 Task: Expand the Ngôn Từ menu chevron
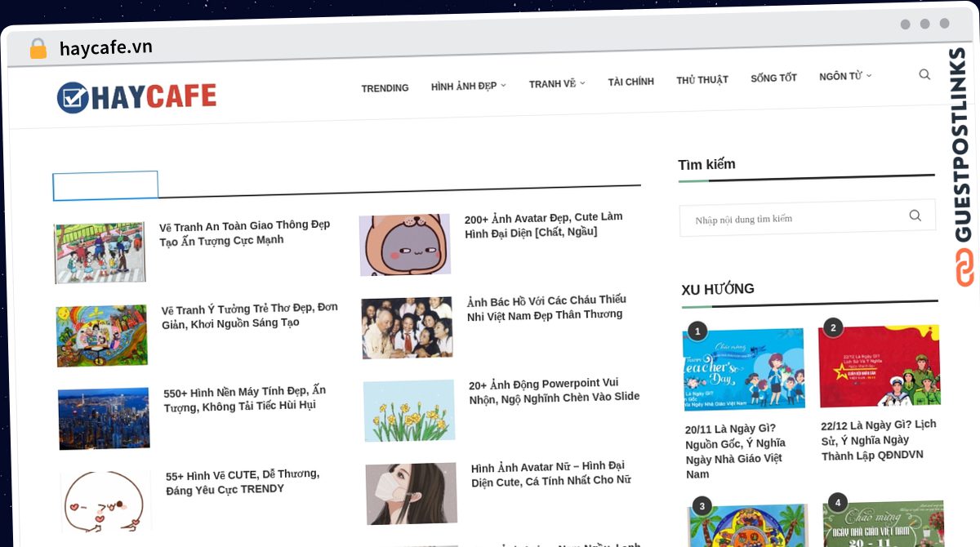[x=869, y=75]
